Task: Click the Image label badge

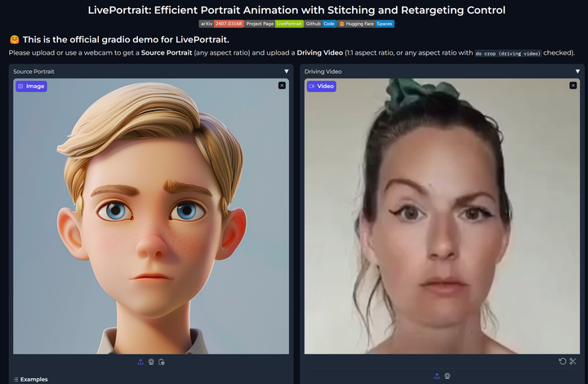Action: [31, 87]
